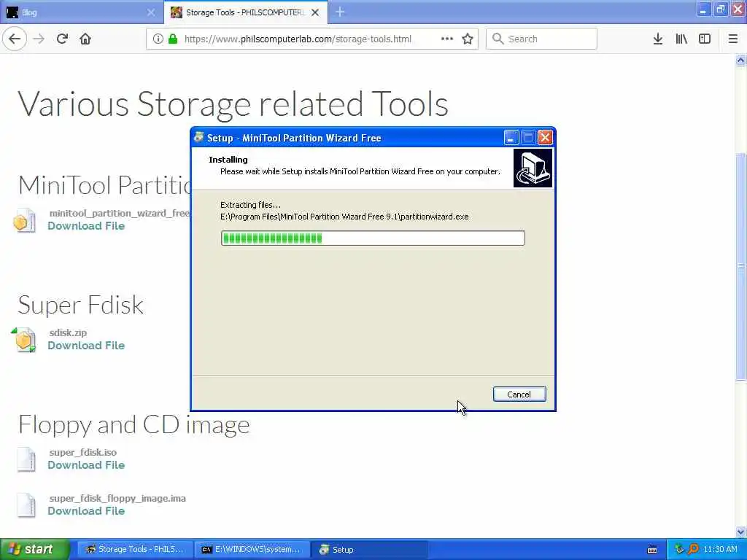Click sdisk.zip Download File link

(x=86, y=345)
